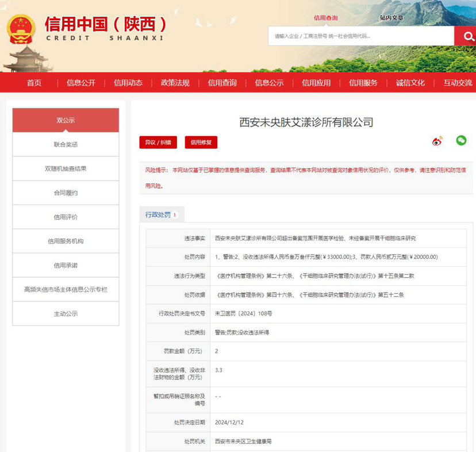Click the national emblem logo
The width and height of the screenshot is (476, 452).
click(21, 29)
